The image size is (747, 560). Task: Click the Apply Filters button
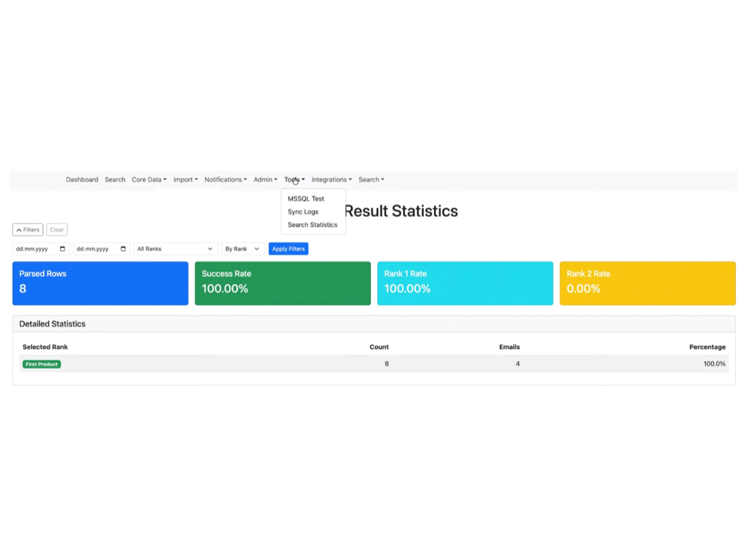288,249
